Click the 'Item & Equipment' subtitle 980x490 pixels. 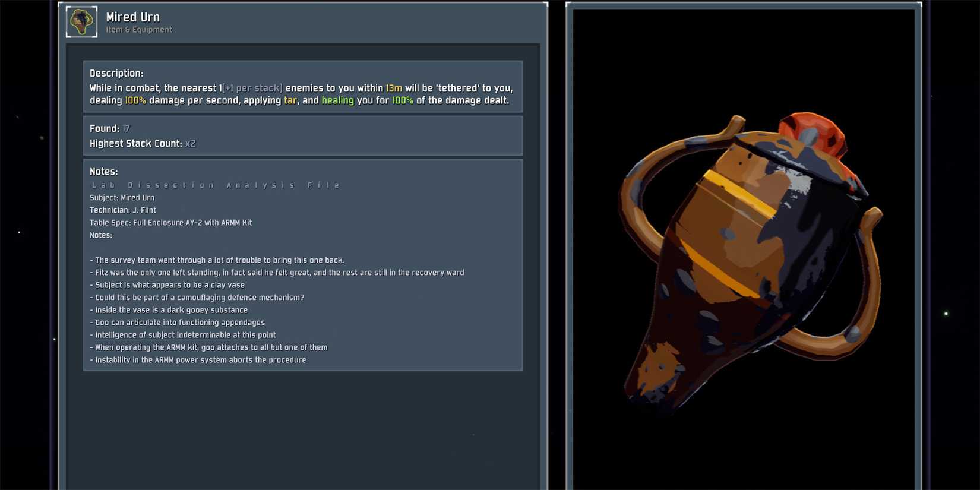tap(139, 30)
